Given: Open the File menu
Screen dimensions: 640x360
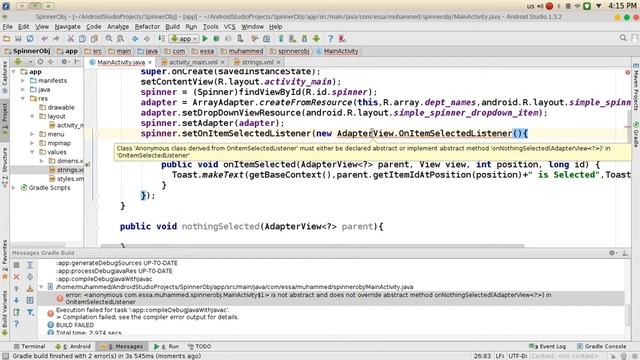Looking at the screenshot, I should [x=7, y=27].
